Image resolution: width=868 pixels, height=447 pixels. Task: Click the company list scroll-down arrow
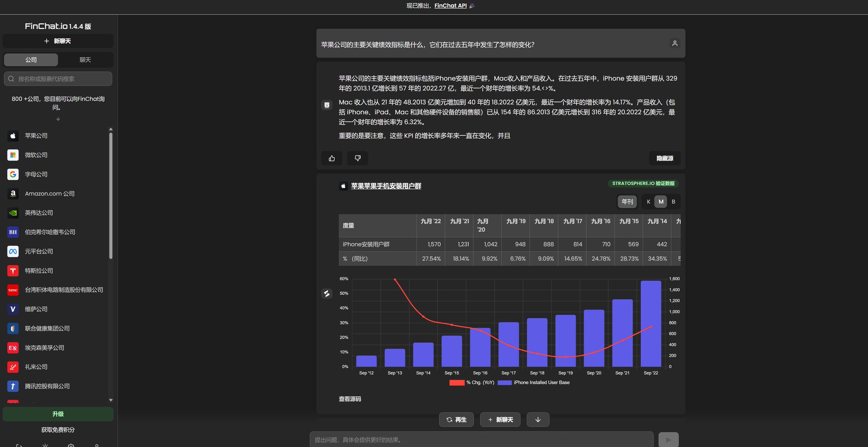[x=111, y=400]
